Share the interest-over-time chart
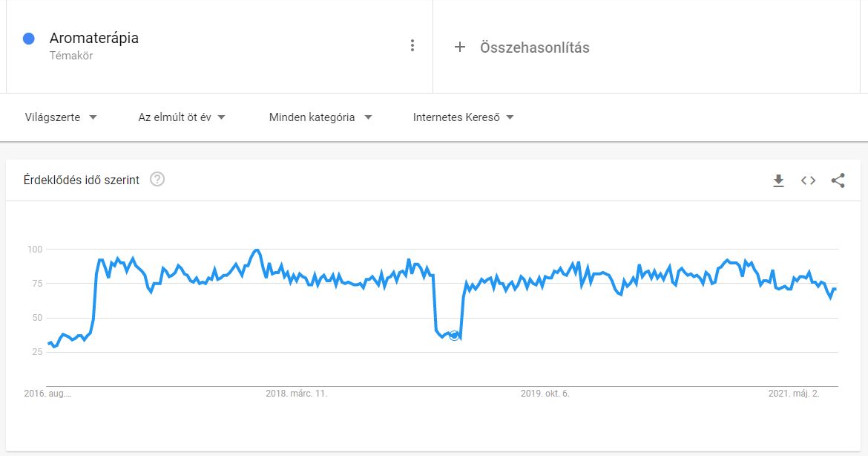Screen dimensions: 868x456 tap(838, 180)
